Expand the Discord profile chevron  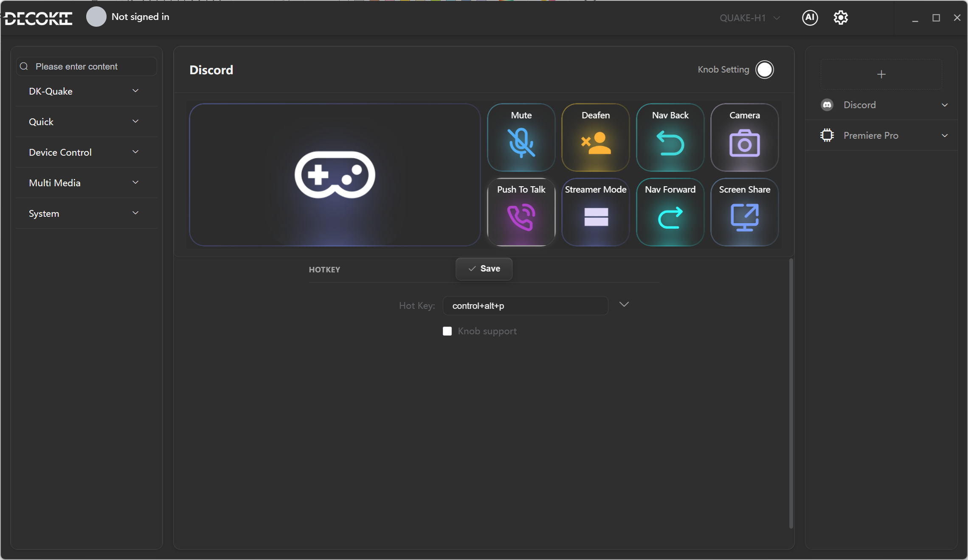coord(945,105)
